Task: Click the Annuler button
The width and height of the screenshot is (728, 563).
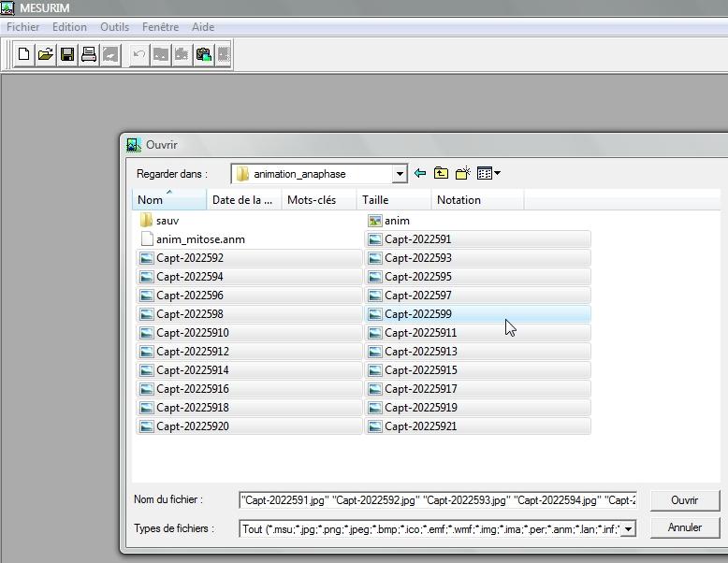Action: click(x=684, y=527)
